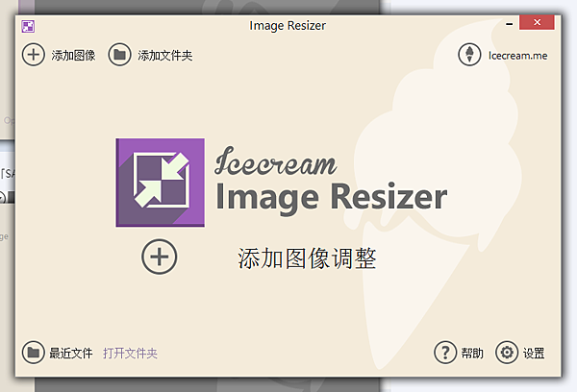Click the large center plus icon

click(x=160, y=257)
